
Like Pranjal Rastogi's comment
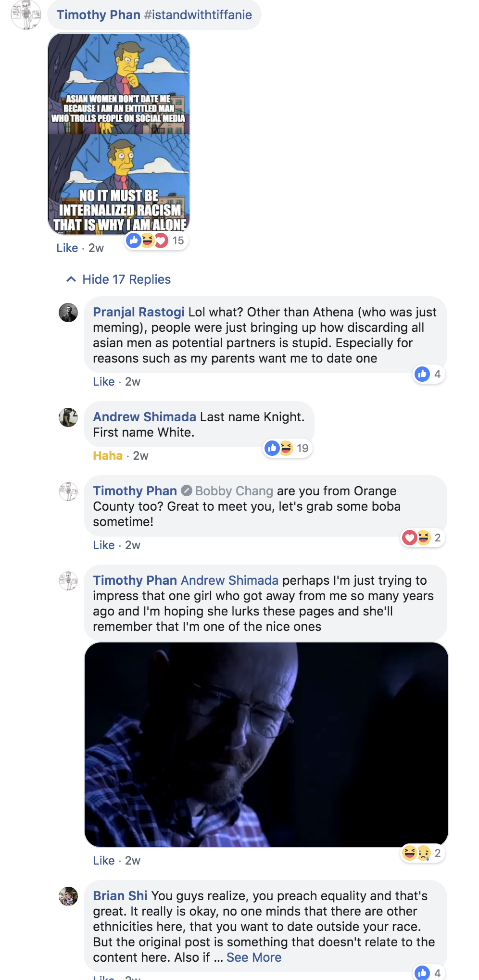[104, 381]
